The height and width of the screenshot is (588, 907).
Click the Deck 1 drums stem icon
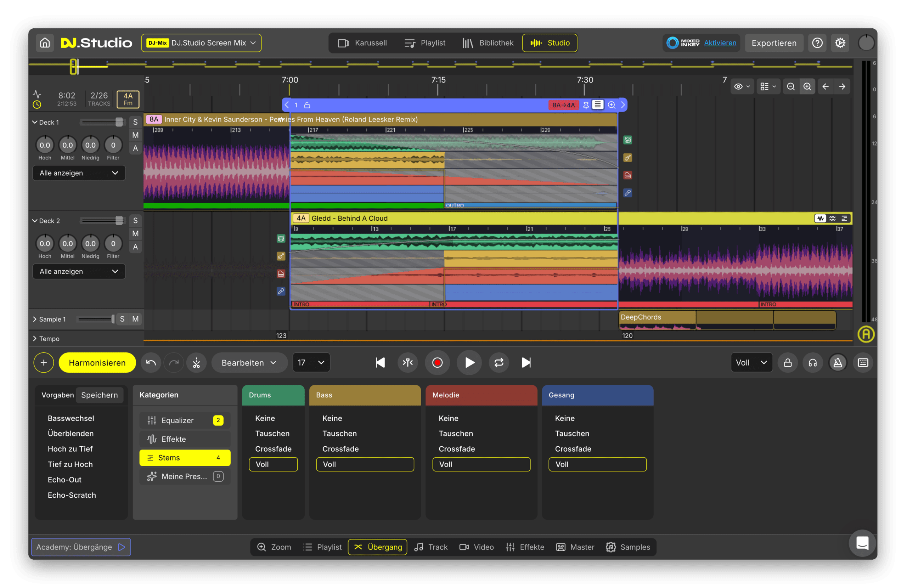tap(628, 140)
